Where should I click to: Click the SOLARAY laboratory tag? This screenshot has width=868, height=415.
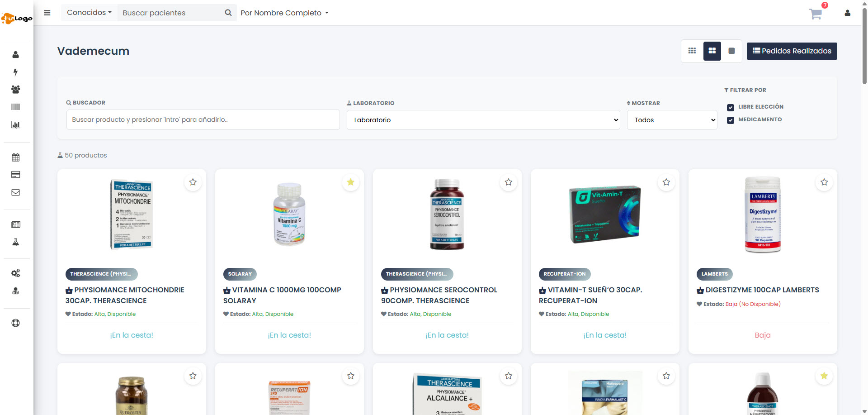(x=240, y=274)
